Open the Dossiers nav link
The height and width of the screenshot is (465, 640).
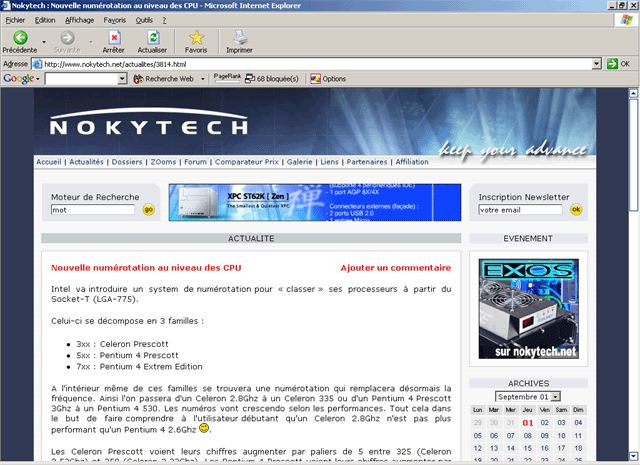[127, 162]
